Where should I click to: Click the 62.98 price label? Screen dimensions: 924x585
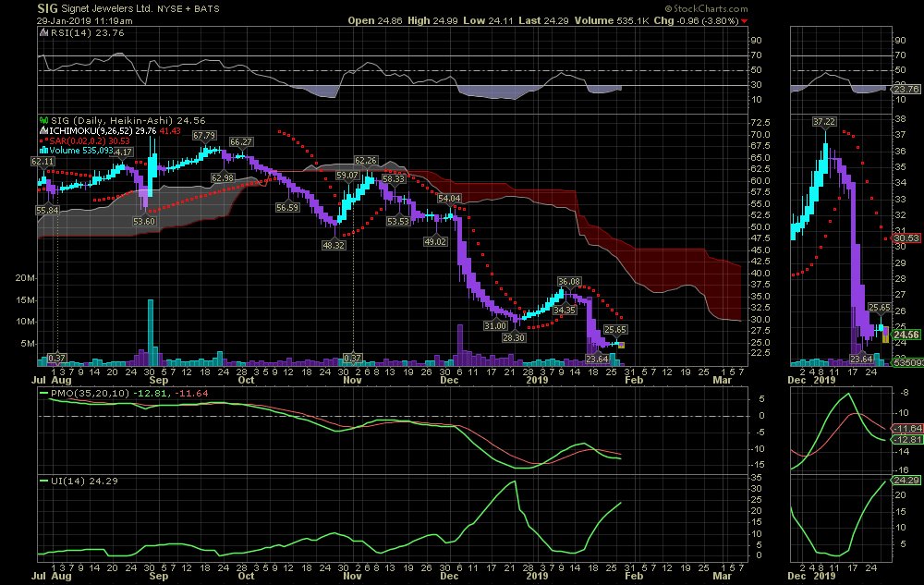[x=222, y=178]
